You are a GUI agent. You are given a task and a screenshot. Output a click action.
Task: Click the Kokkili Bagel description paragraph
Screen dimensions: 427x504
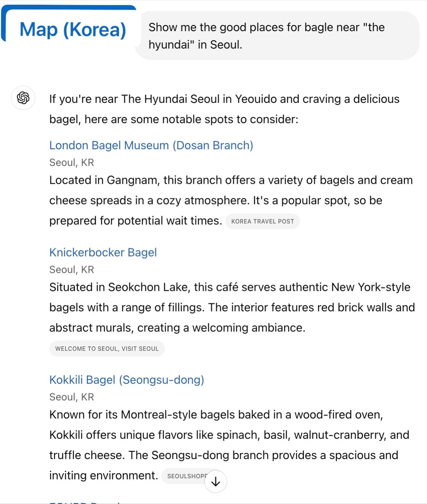point(229,435)
